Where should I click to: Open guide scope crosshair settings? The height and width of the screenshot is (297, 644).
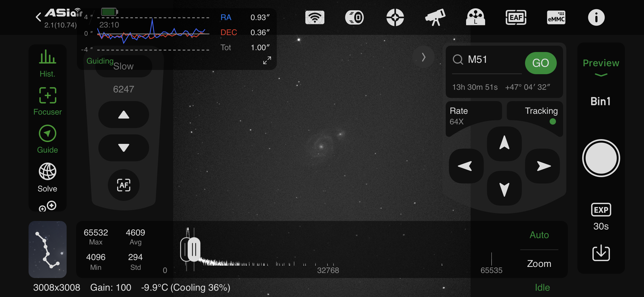pyautogui.click(x=395, y=17)
